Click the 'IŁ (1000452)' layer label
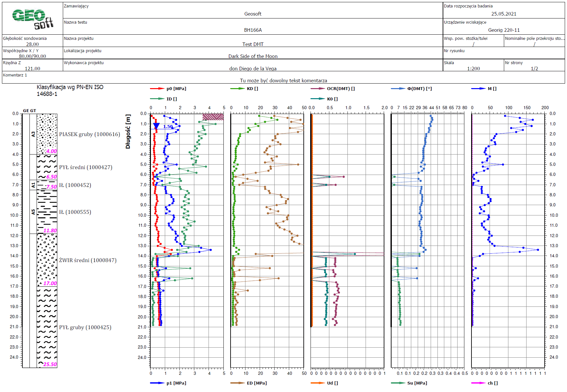 [x=75, y=185]
